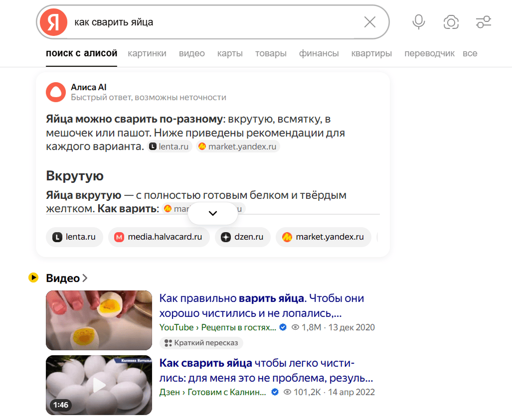Open the переводчик tab
The width and height of the screenshot is (512, 420).
pyautogui.click(x=430, y=53)
